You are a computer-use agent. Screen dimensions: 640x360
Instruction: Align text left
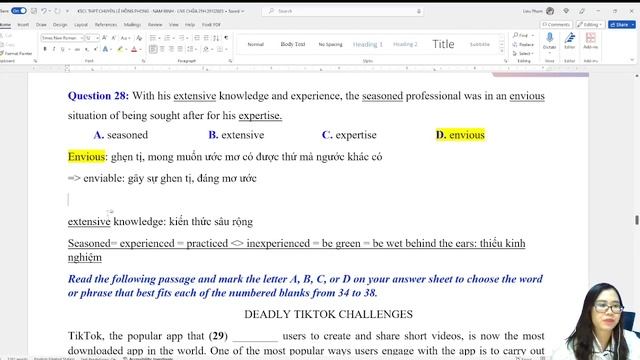click(153, 49)
